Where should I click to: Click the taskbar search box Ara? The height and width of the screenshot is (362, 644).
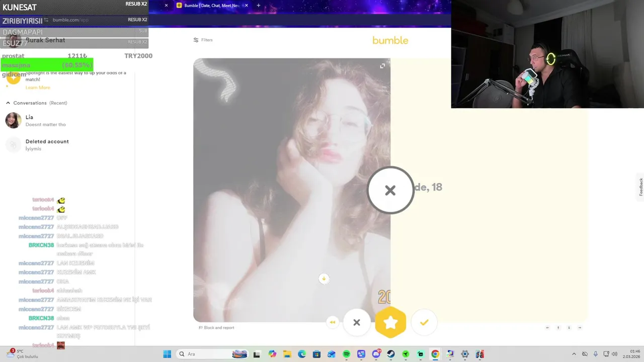(x=213, y=354)
